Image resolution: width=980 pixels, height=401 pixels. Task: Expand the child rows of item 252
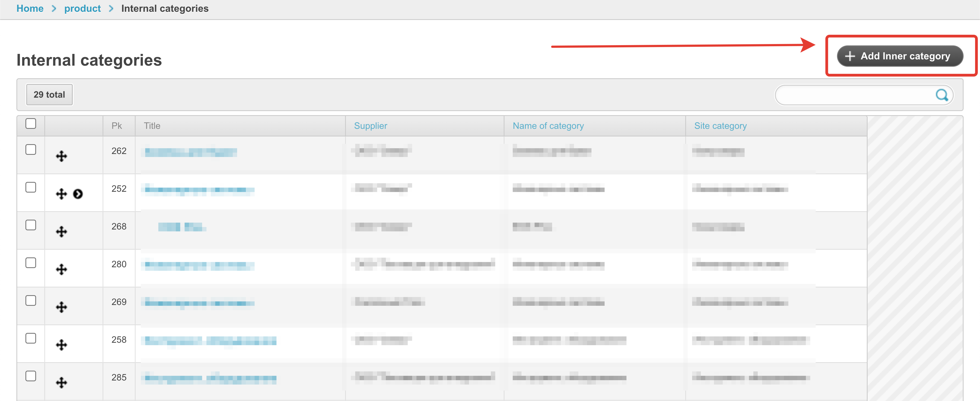coord(78,194)
